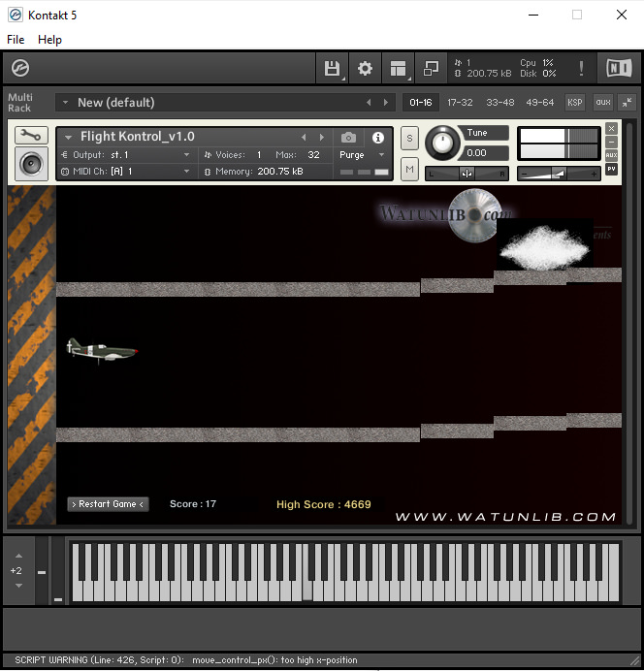Shift keyboard octave up with arrow

tap(18, 556)
